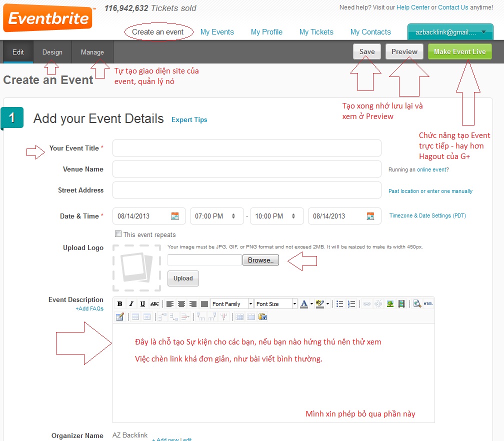Click the split table cells icon
This screenshot has width=504, height=441.
239,317
